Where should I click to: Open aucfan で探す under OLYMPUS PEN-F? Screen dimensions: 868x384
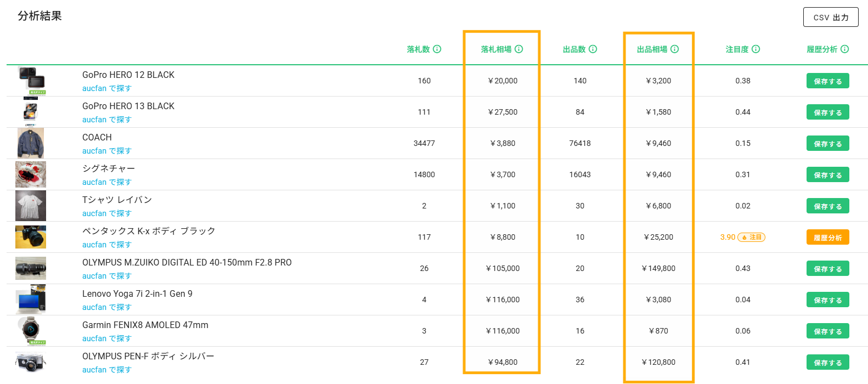[107, 370]
